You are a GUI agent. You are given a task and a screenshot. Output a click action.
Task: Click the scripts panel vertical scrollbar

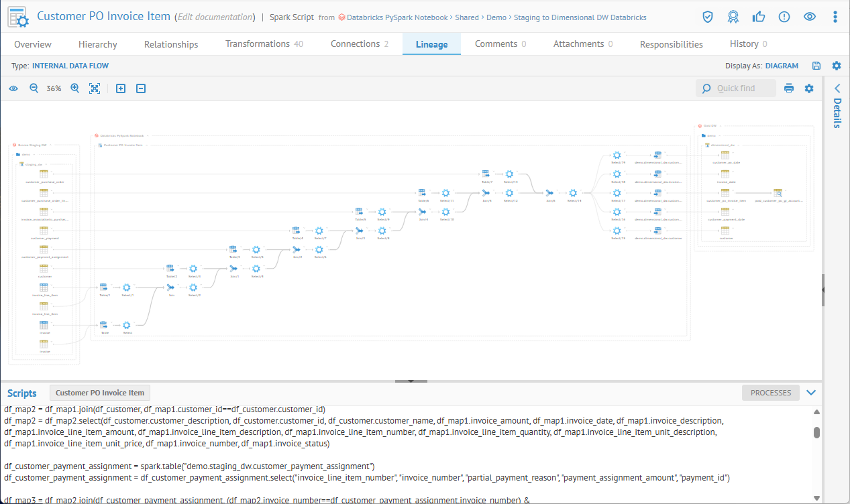816,432
